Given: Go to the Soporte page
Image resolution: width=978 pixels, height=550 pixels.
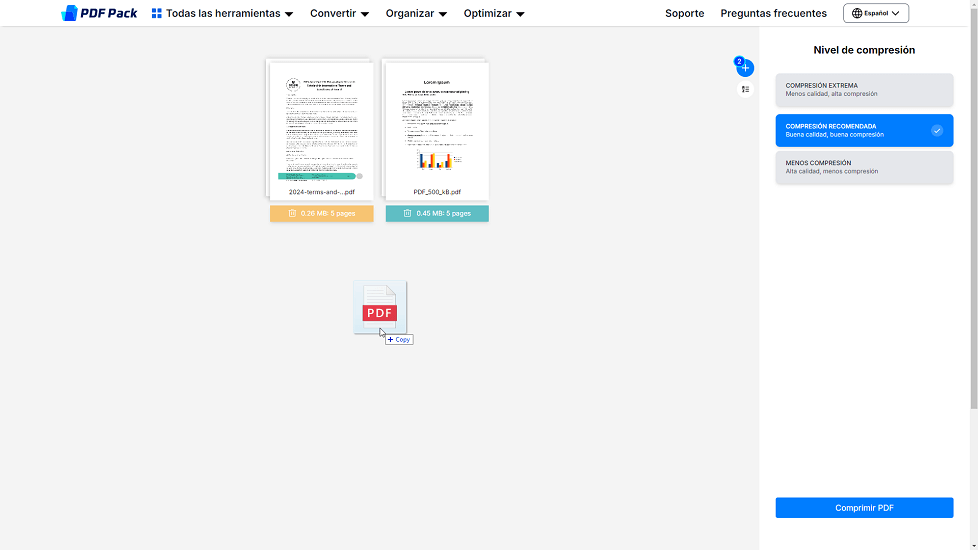Looking at the screenshot, I should coord(684,14).
